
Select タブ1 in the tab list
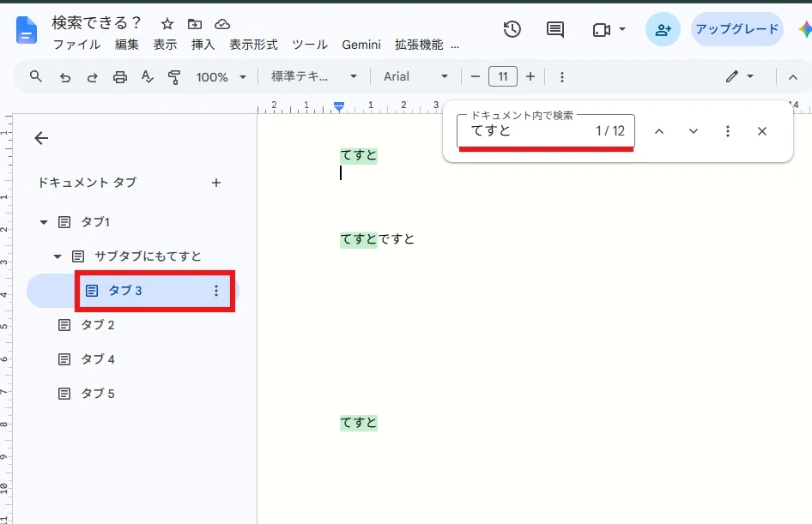[x=95, y=222]
